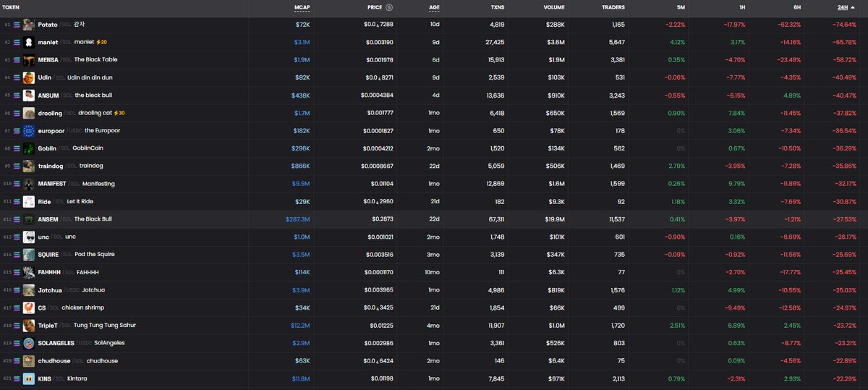868x390 pixels.
Task: Click the Solana chain icon in Potato row
Action: 17,25
